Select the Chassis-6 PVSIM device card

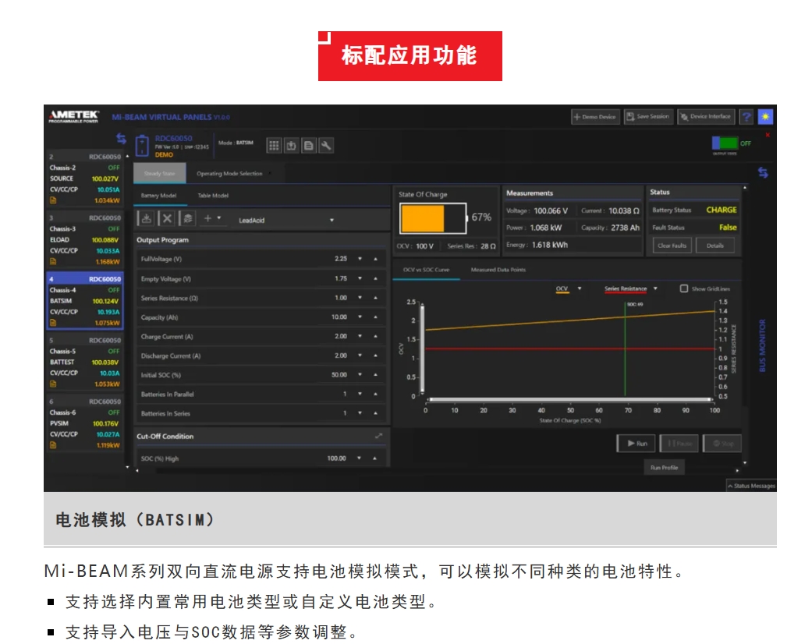[x=85, y=423]
